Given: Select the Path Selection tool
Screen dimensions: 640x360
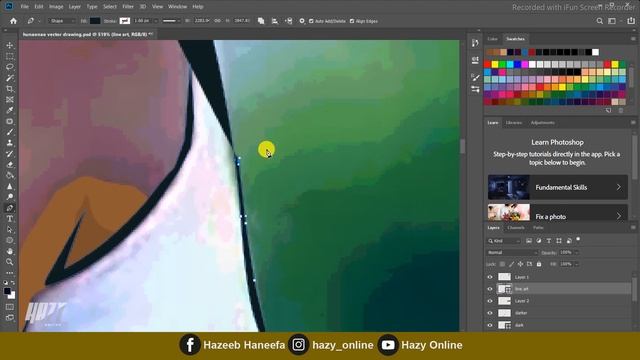Looking at the screenshot, I should tap(10, 230).
